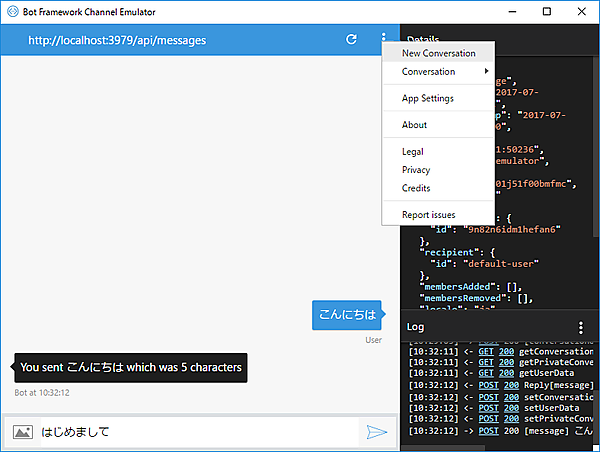This screenshot has width=600, height=452.
Task: Click the localhost:3979 endpoint address bar
Action: [117, 40]
